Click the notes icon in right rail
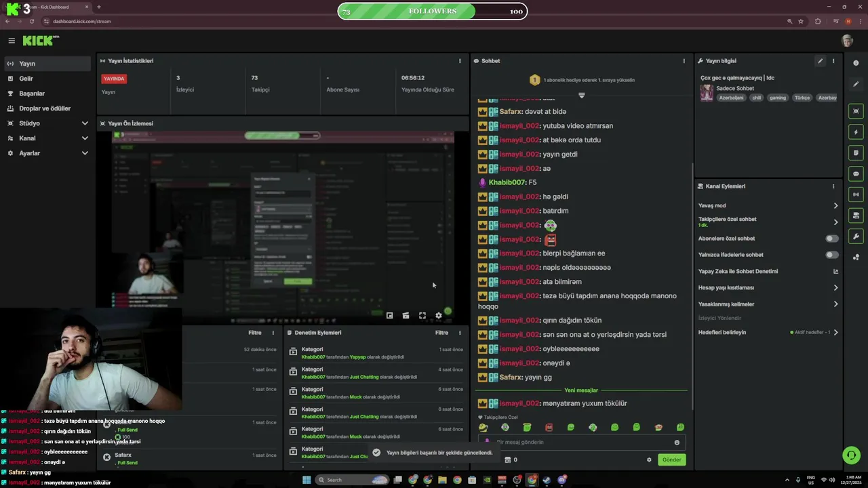 click(x=856, y=153)
